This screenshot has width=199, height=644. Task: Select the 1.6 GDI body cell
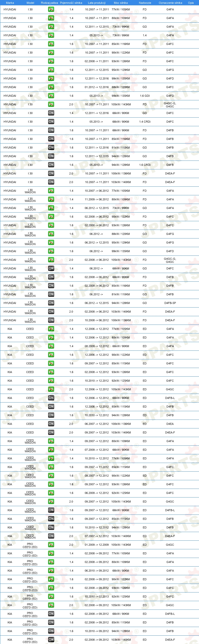pos(145,96)
